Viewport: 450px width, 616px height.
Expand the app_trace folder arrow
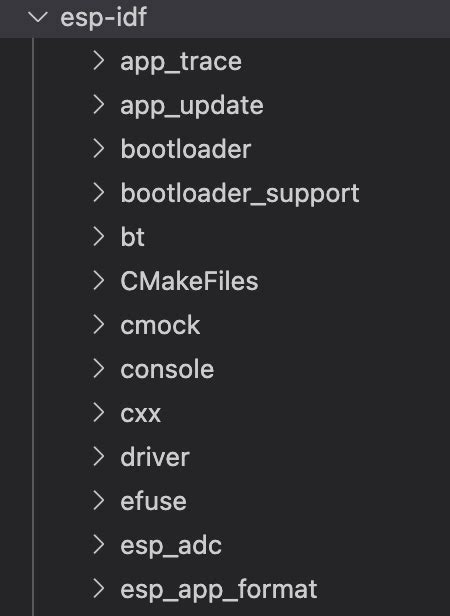[99, 61]
